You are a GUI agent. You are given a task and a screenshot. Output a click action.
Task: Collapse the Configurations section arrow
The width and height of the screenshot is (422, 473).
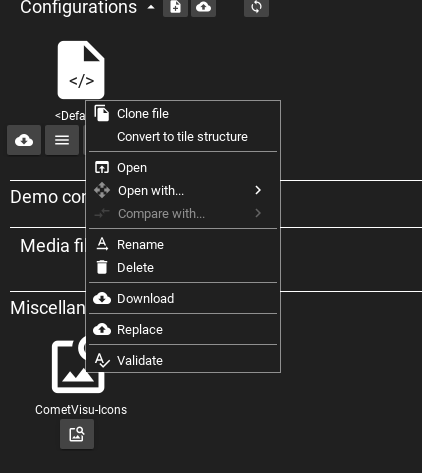tap(151, 7)
